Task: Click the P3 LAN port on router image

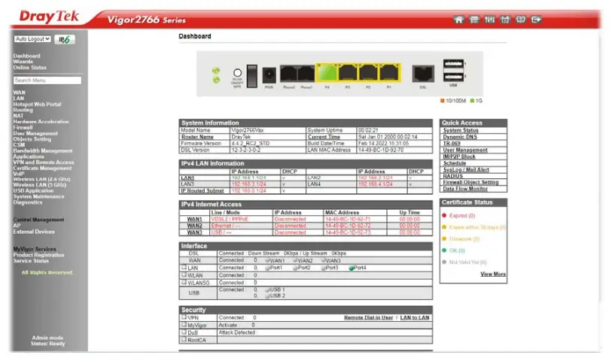Action: tap(347, 72)
